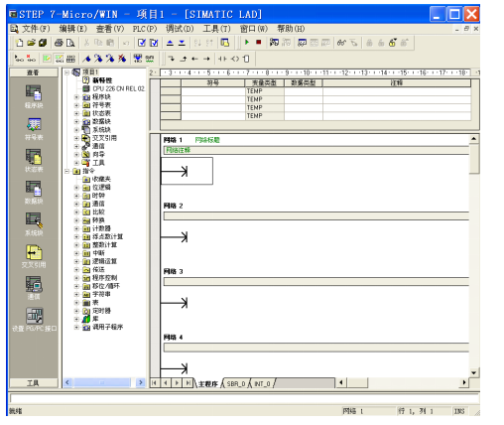Open the 查看(V) menu
The image size is (504, 425).
110,29
